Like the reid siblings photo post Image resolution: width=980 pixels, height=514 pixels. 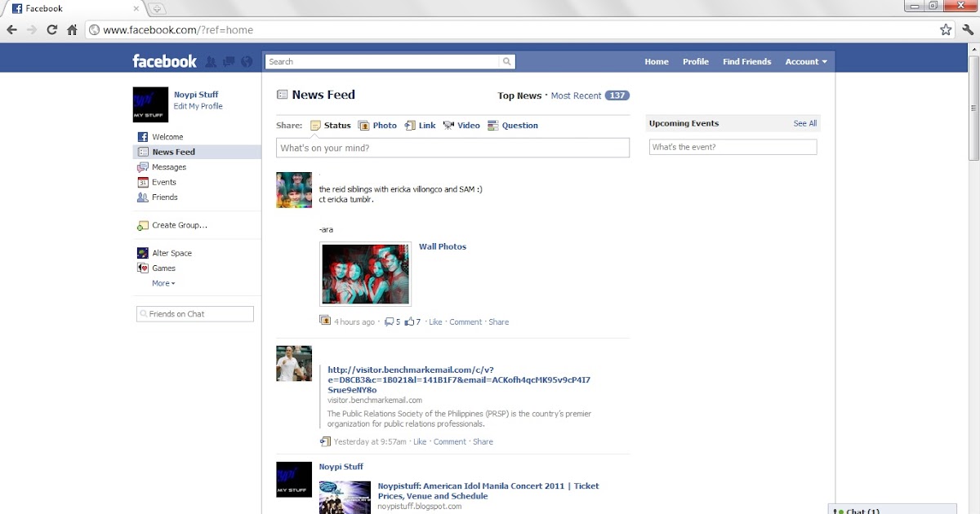pos(435,322)
